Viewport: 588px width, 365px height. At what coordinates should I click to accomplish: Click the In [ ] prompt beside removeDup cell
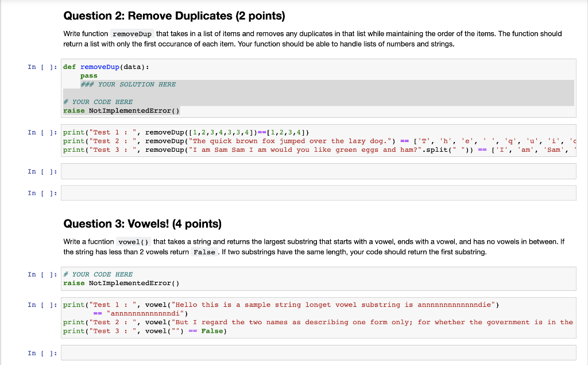click(x=41, y=67)
